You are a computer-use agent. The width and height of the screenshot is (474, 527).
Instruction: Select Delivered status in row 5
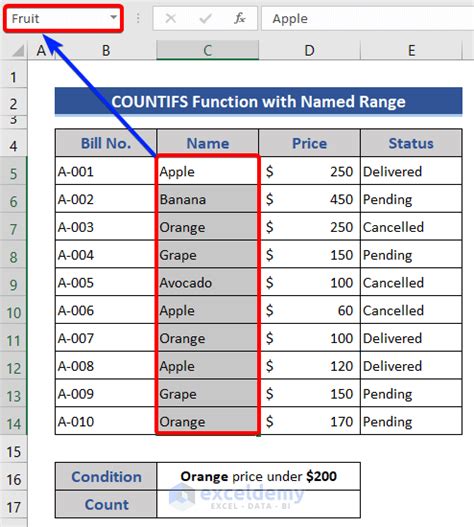[x=411, y=171]
